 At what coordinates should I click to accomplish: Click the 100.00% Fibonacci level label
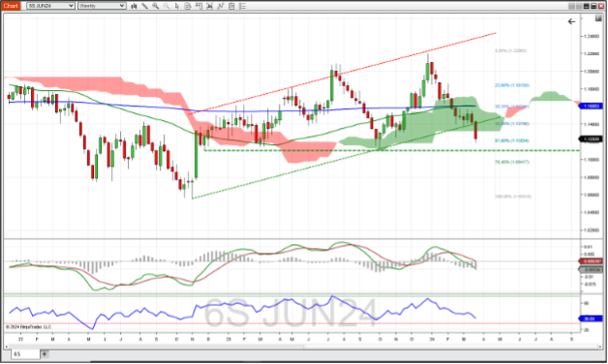[x=513, y=197]
